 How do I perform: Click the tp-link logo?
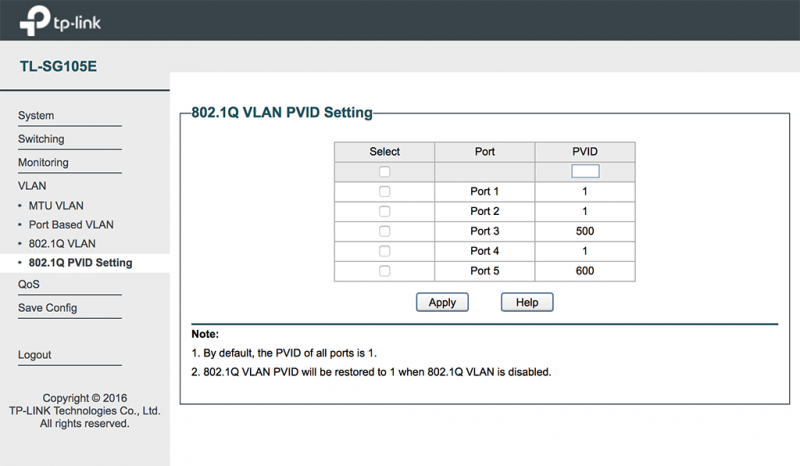(x=60, y=21)
